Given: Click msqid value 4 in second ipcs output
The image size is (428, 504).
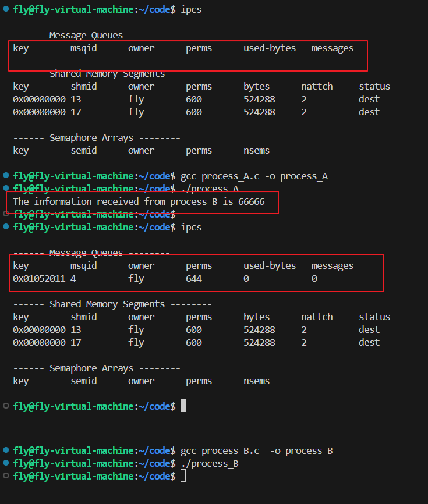Looking at the screenshot, I should 73,279.
